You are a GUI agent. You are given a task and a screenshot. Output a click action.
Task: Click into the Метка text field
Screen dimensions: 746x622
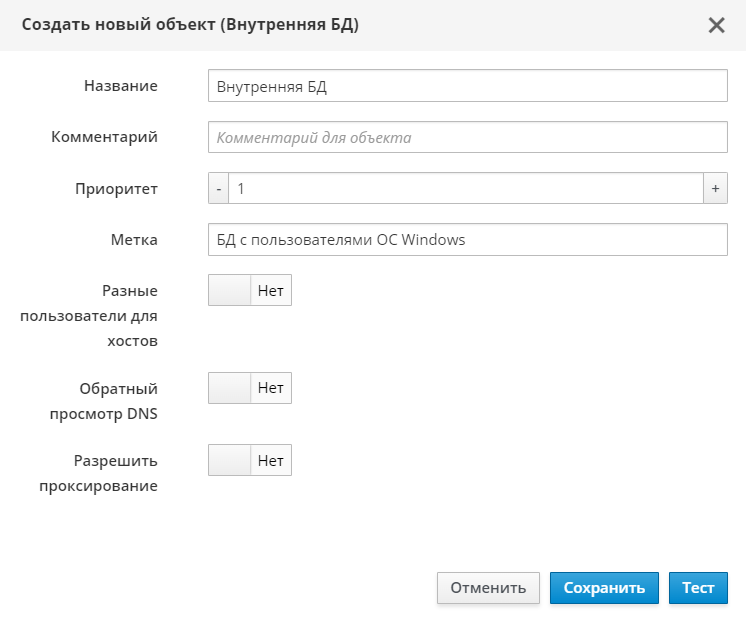tap(467, 240)
